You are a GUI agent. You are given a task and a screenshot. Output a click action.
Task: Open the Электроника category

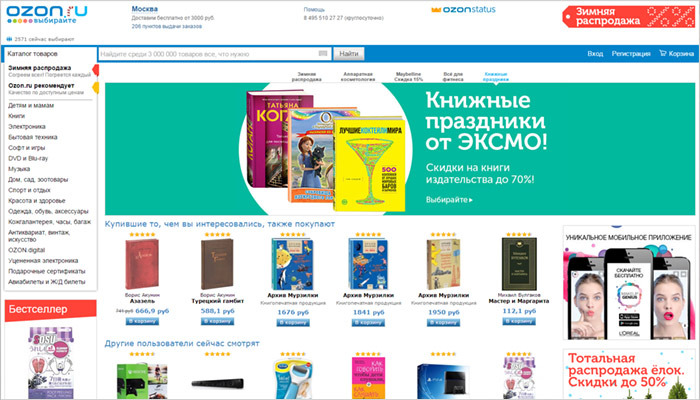(27, 126)
